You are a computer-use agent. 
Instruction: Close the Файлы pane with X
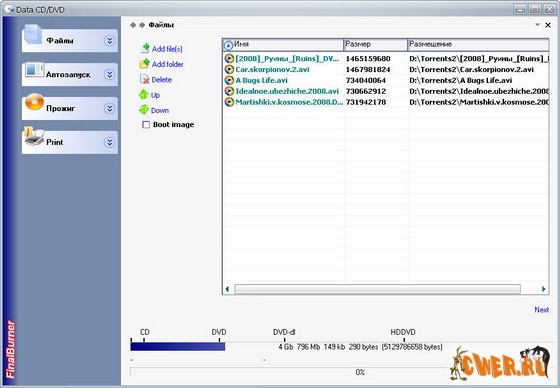click(548, 25)
